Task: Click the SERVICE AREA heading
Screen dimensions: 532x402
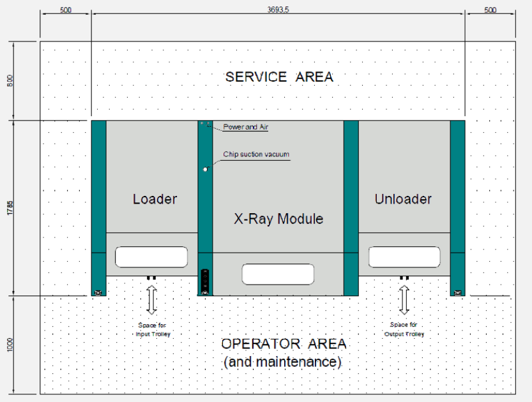Action: (279, 77)
